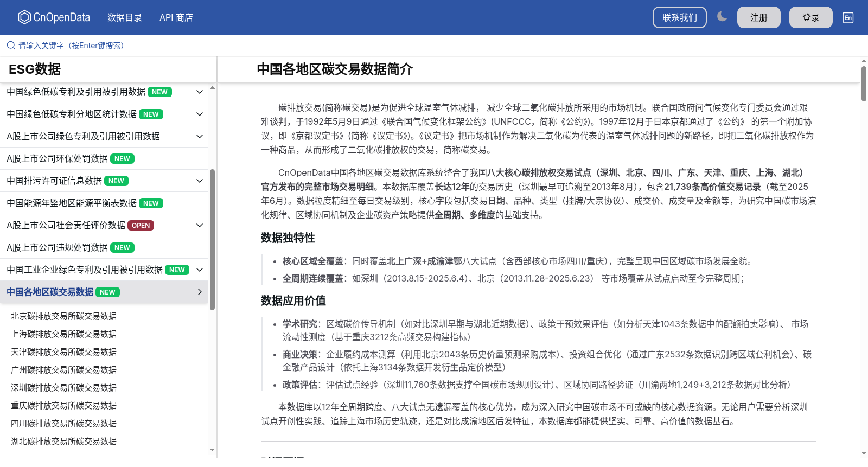This screenshot has height=467, width=868.
Task: Expand 中国绿色低碳专利分地区统计数据 chevron
Action: click(200, 114)
